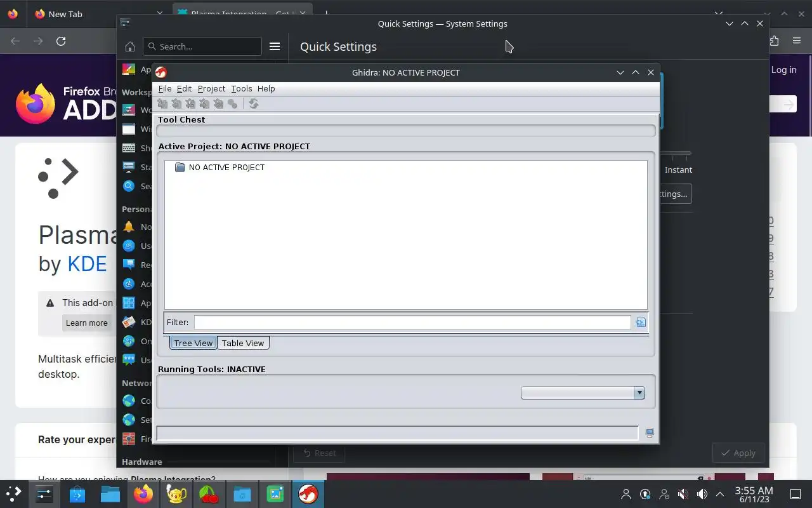Open the Help menu in Ghidra
Image resolution: width=812 pixels, height=508 pixels.
[x=266, y=88]
